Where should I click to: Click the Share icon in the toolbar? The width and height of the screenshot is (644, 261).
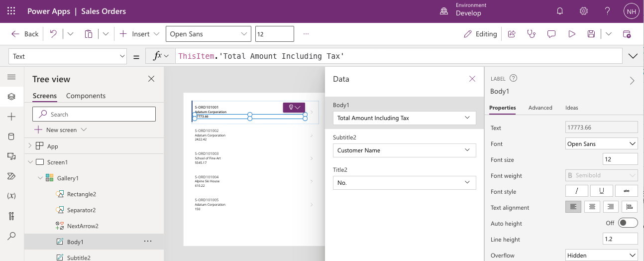[512, 34]
